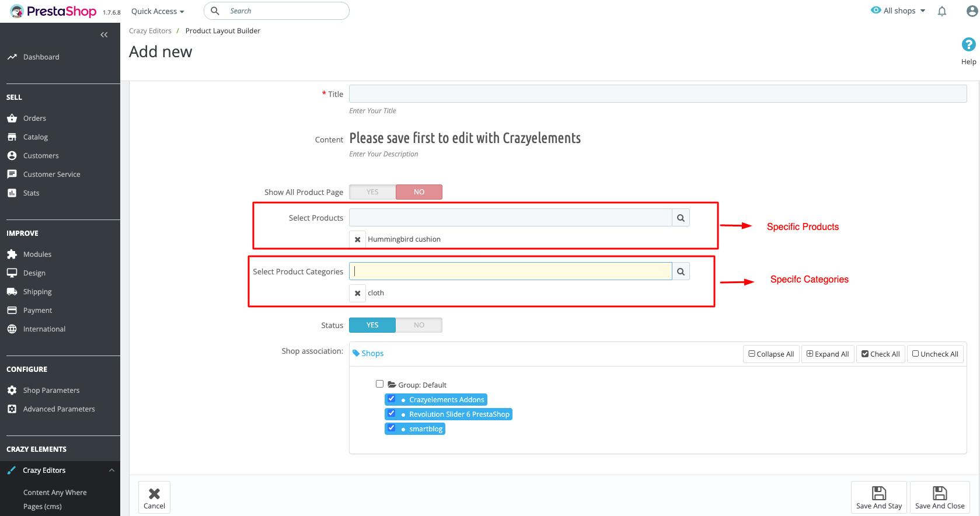Click Expand All in shop tree
The width and height of the screenshot is (980, 516).
click(x=828, y=354)
